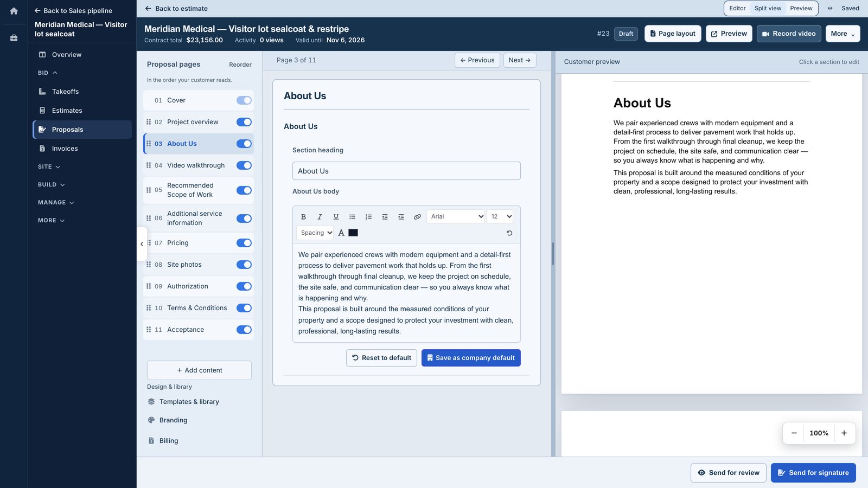Click the indent icon in the toolbar

point(401,217)
